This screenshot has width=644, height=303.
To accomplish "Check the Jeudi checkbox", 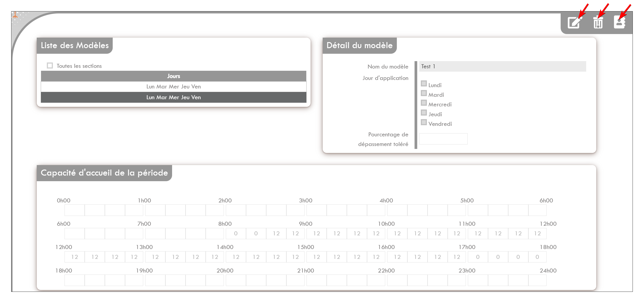I will coord(424,112).
